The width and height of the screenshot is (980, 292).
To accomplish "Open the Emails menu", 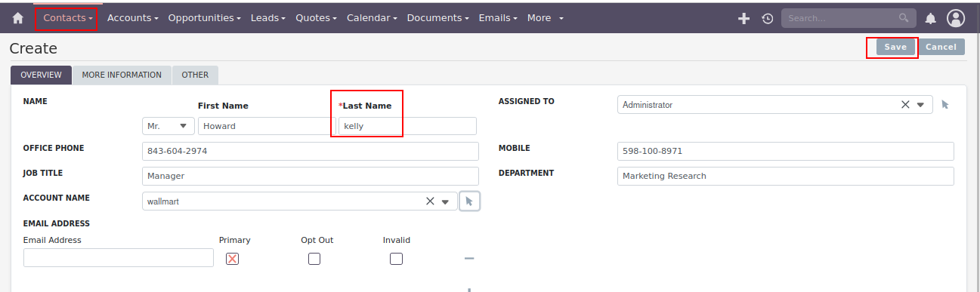I will [498, 18].
